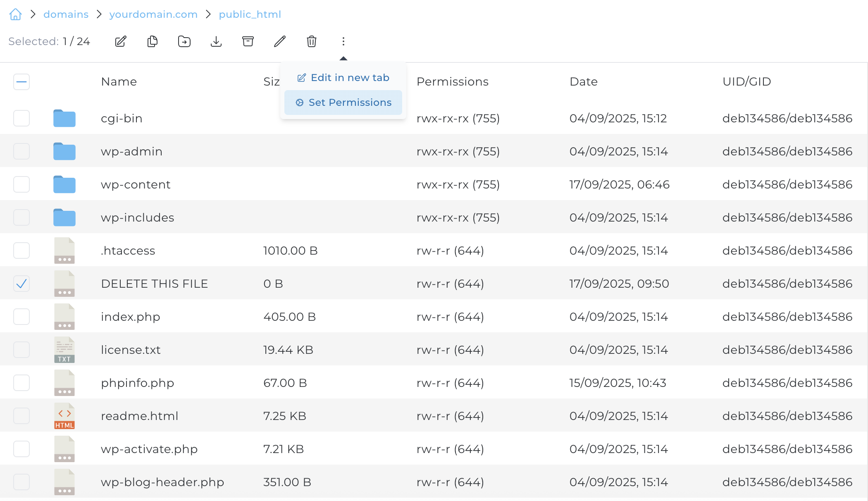This screenshot has height=501, width=868.
Task: Expand the cgi-bin folder
Action: click(x=121, y=118)
